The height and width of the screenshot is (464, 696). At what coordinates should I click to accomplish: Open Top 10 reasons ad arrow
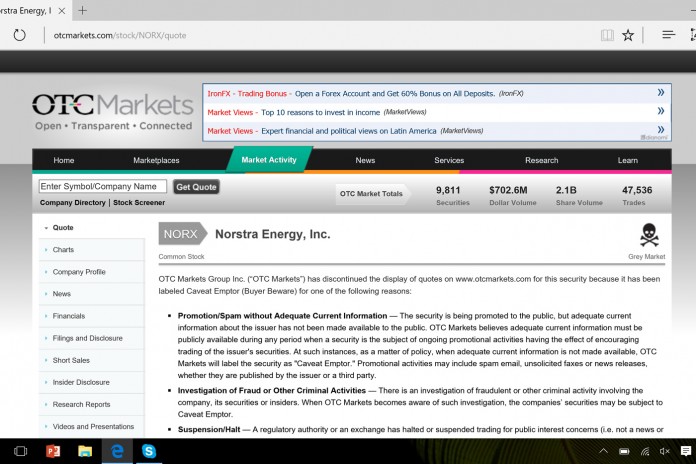(x=660, y=111)
